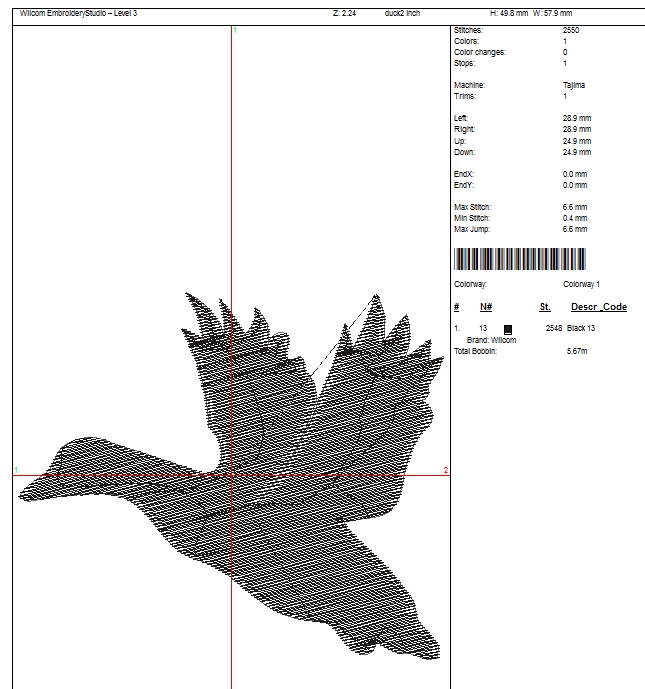Viewport: 645px width, 689px height.
Task: Click the Descr_Code column header
Action: click(x=598, y=307)
